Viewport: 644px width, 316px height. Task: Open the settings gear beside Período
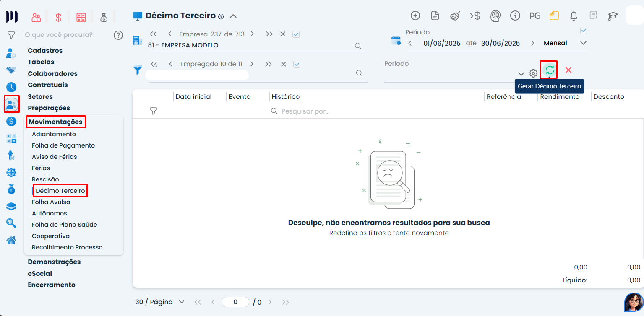tap(533, 73)
